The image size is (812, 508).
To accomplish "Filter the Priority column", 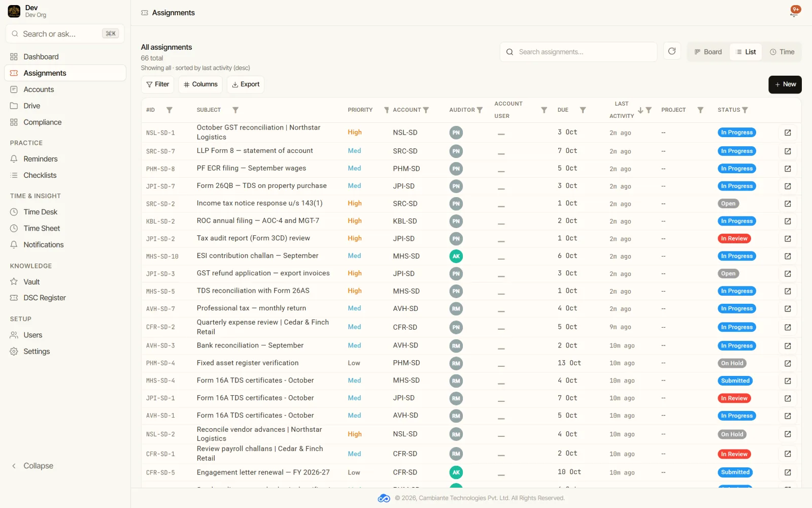I will (387, 110).
